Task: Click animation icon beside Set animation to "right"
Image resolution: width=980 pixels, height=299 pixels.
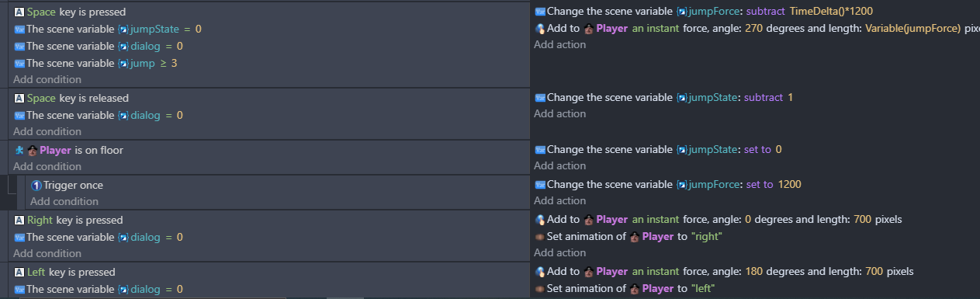Action: click(540, 236)
